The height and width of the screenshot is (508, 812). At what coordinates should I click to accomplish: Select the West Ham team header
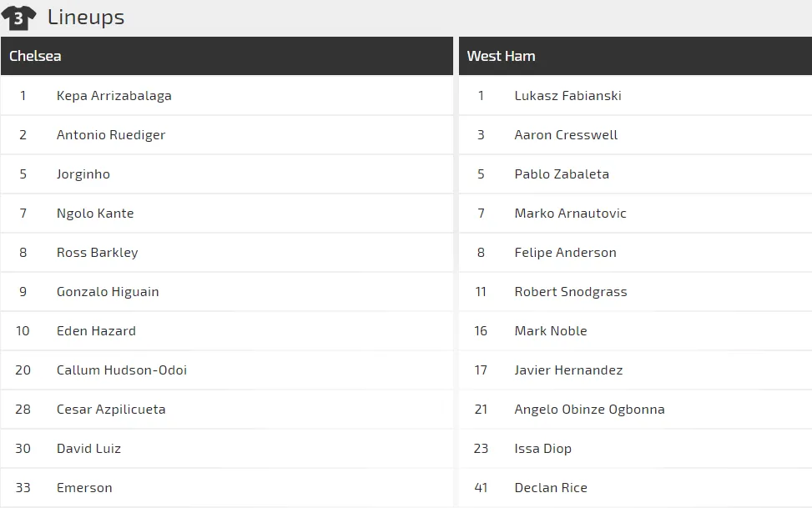[501, 56]
